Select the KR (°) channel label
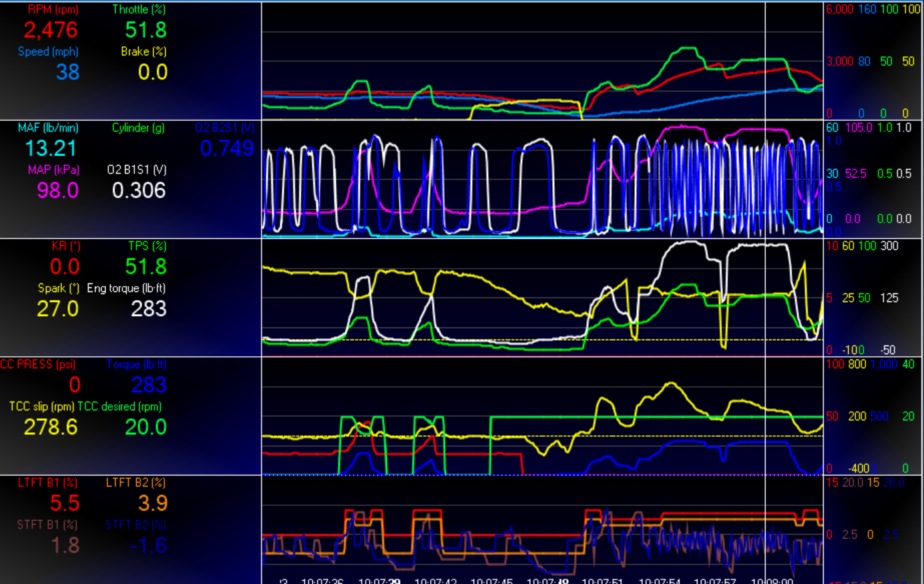This screenshot has height=584, width=924. 65,247
